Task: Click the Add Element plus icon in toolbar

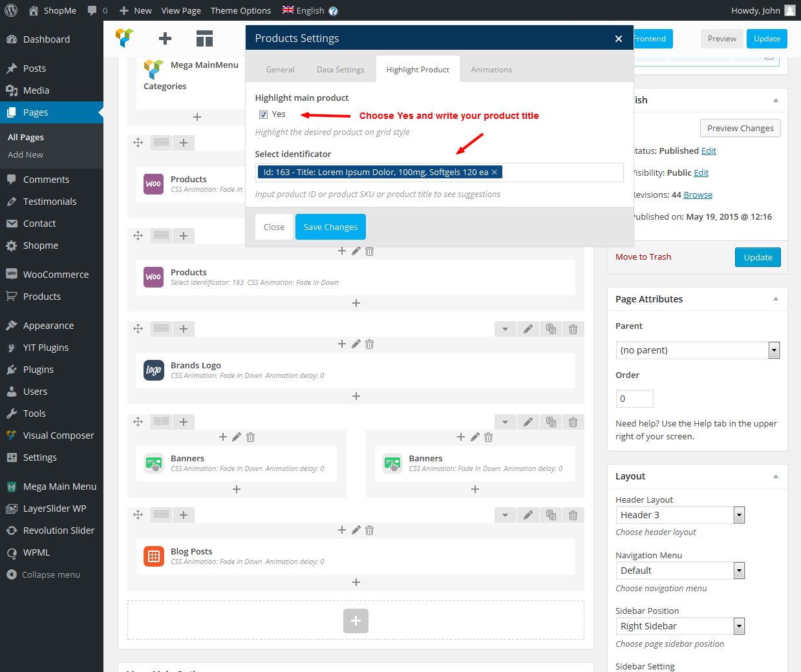Action: tap(165, 39)
